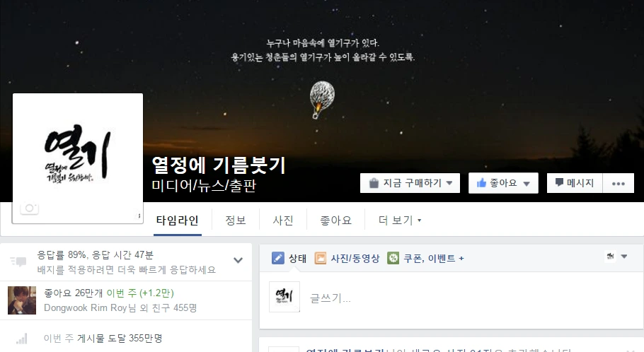Click the 메시지 button

pos(575,183)
